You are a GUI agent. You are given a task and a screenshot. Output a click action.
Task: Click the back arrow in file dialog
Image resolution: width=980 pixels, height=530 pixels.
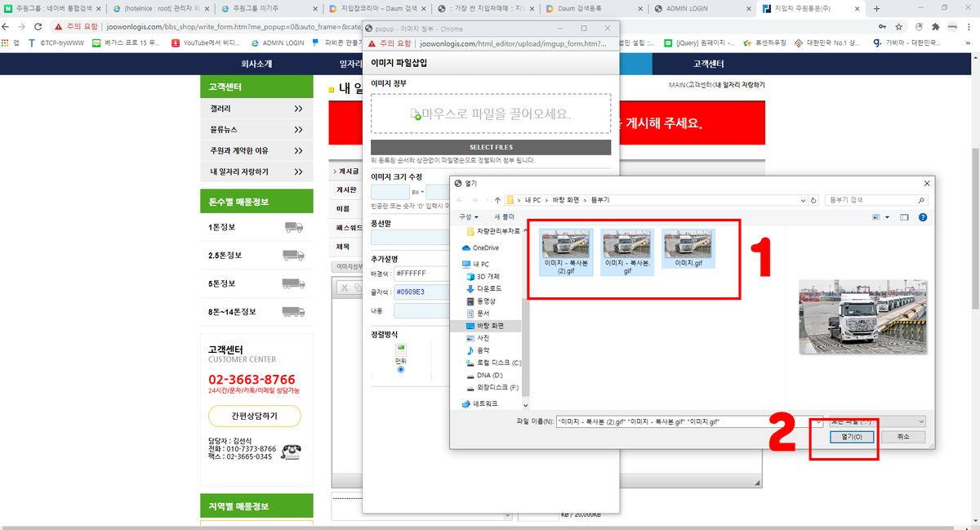(x=461, y=199)
